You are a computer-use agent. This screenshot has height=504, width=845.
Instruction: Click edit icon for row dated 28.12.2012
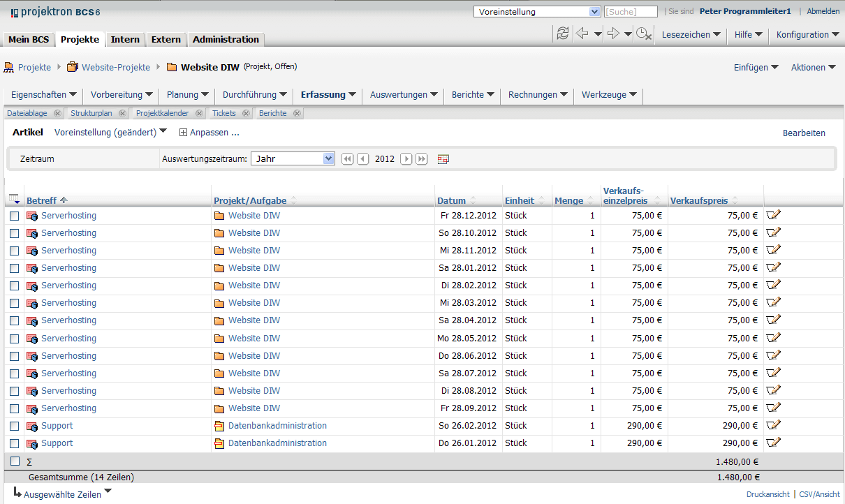pyautogui.click(x=773, y=215)
